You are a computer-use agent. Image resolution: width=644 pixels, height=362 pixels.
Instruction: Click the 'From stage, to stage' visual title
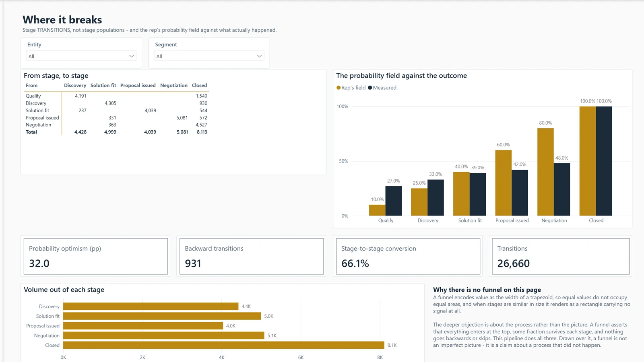click(56, 76)
